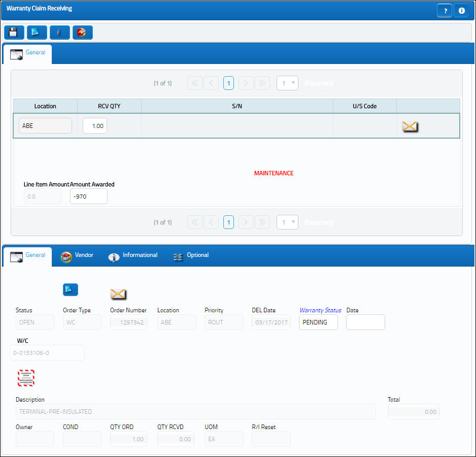The image size is (476, 457).
Task: Open top paginator rows-per-page dropdown
Action: (x=287, y=83)
